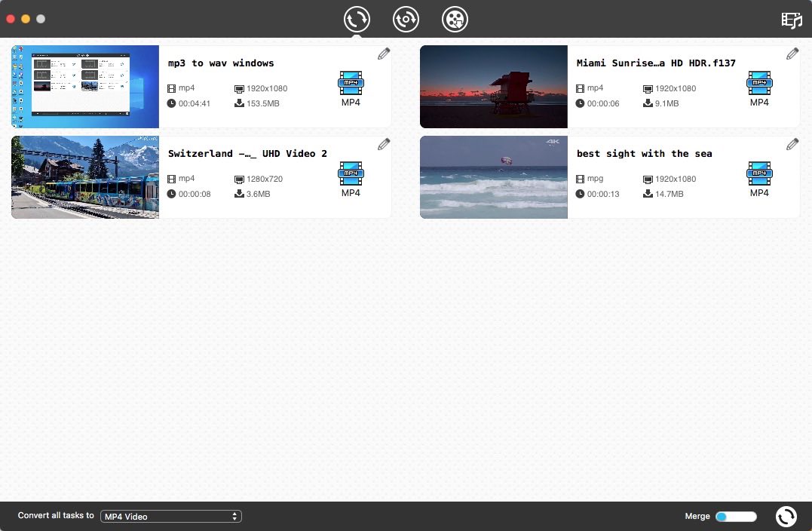Open the Movie Maker reel icon
This screenshot has height=531, width=812.
(454, 19)
